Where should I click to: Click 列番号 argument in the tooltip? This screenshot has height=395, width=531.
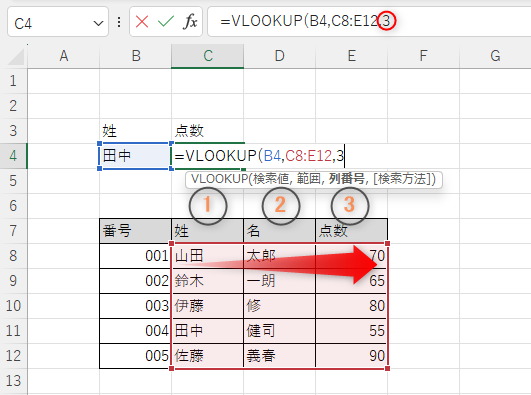tap(347, 179)
